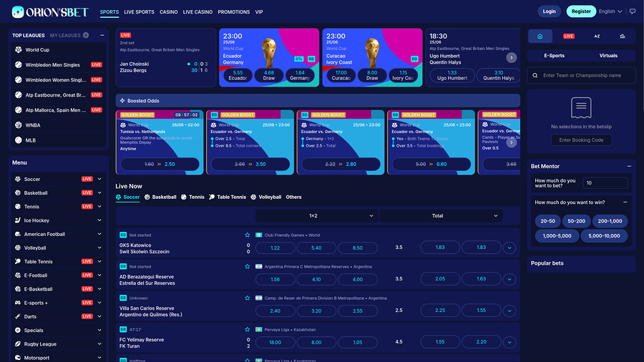Click BB icon on Villa San Carlos row
The width and height of the screenshot is (644, 362).
click(123, 298)
